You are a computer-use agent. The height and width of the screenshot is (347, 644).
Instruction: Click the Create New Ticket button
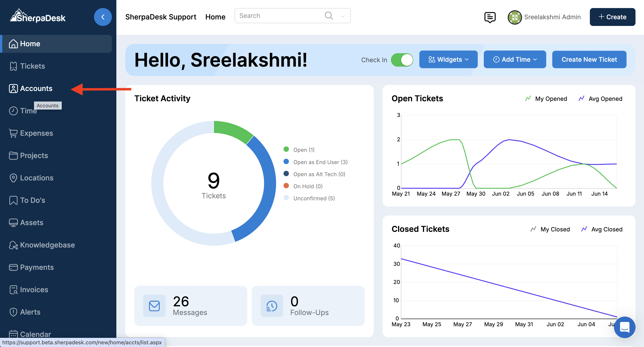point(589,59)
